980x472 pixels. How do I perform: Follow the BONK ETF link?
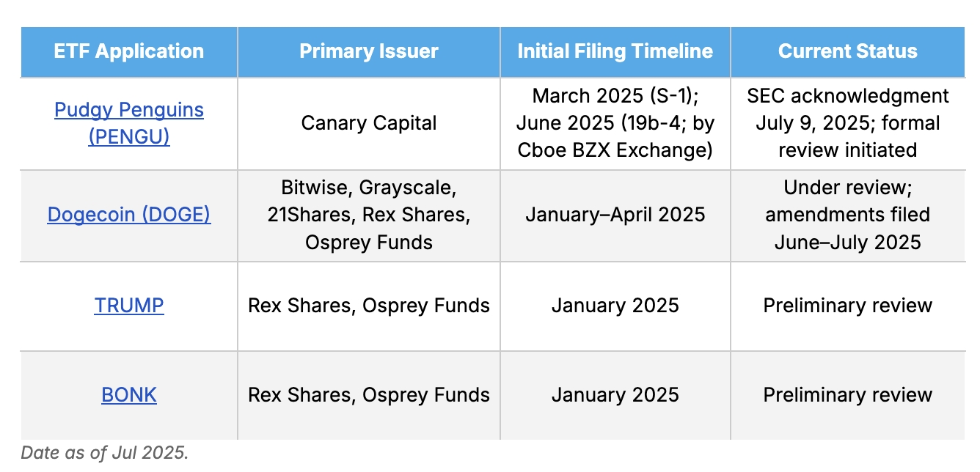point(129,395)
